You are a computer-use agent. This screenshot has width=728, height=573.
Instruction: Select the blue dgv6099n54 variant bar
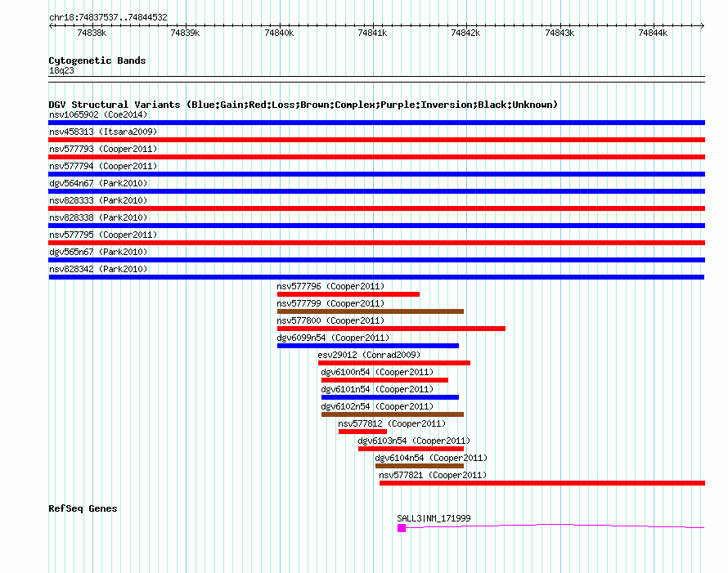tap(367, 346)
